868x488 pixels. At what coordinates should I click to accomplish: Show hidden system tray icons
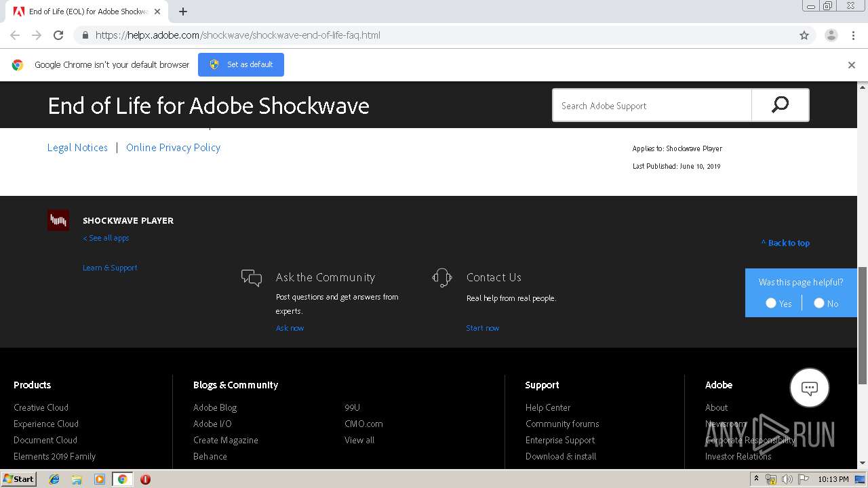pyautogui.click(x=757, y=479)
